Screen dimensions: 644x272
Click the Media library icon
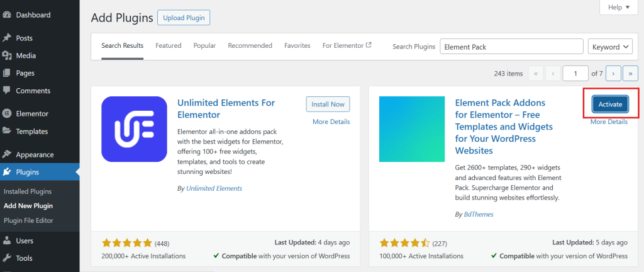click(x=7, y=55)
